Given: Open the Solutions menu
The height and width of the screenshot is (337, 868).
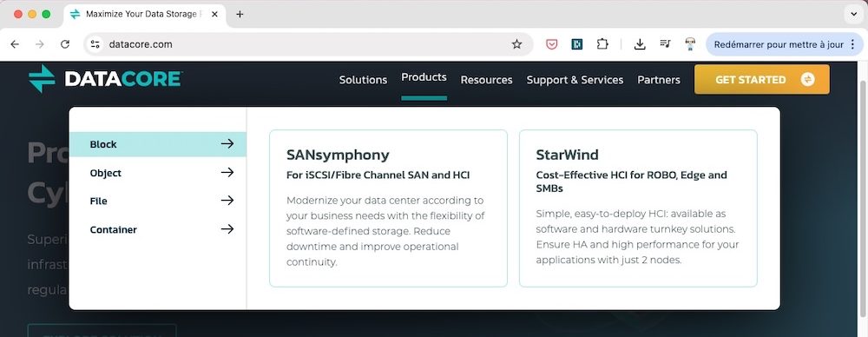Looking at the screenshot, I should pyautogui.click(x=363, y=80).
